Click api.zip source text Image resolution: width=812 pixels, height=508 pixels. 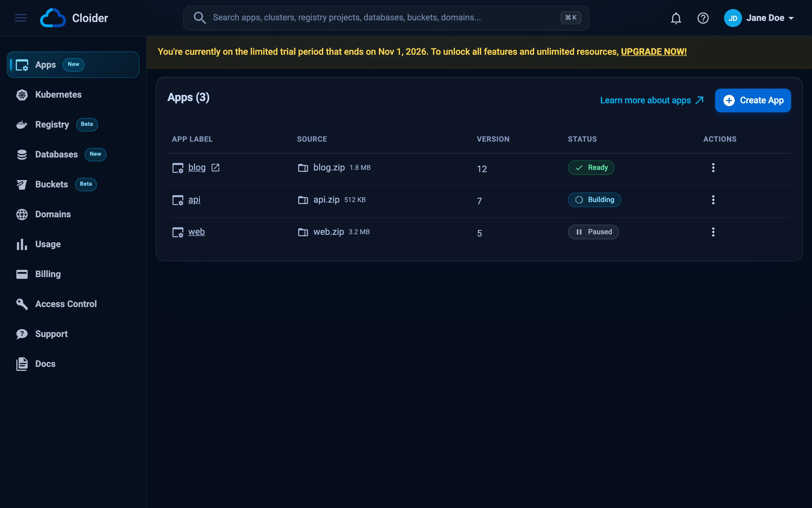(x=326, y=200)
